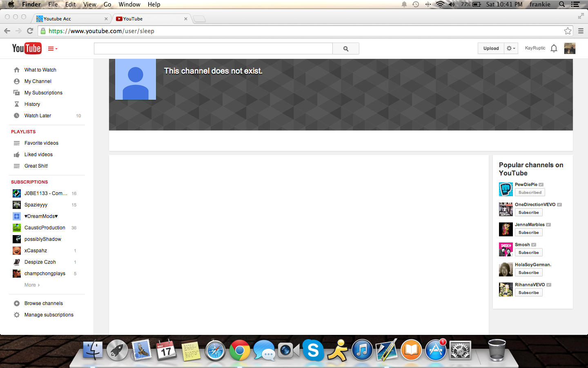Click the person icon beside My Channel
The width and height of the screenshot is (588, 368).
point(17,81)
